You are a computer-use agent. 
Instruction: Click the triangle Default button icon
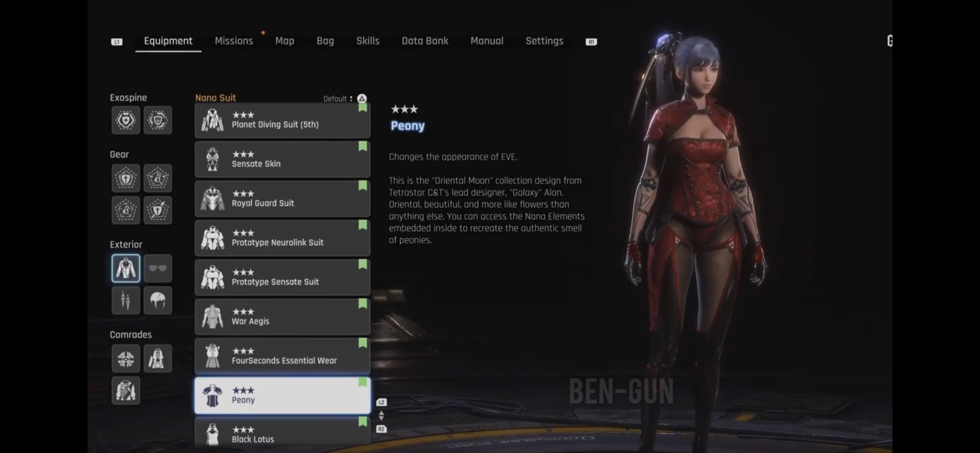click(x=362, y=98)
